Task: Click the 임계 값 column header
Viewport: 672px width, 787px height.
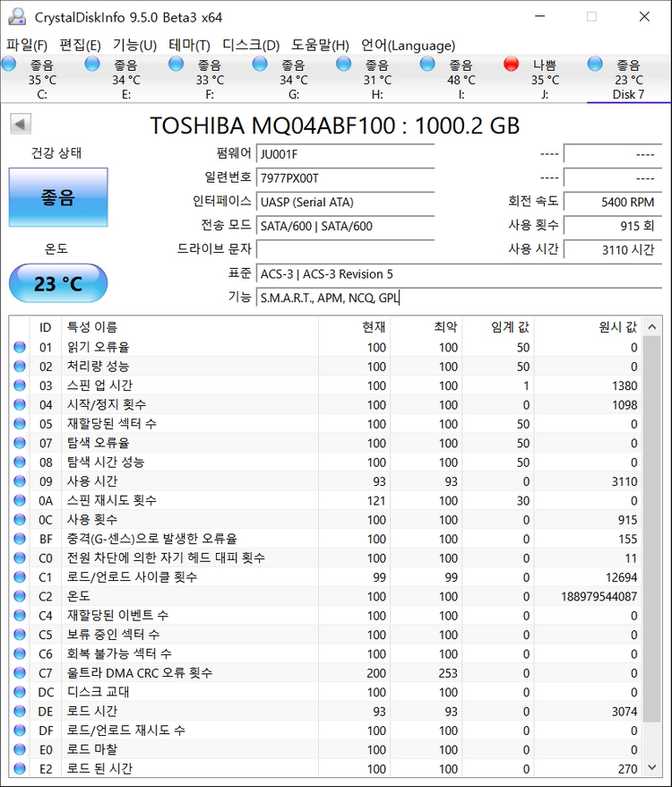Action: tap(498, 327)
